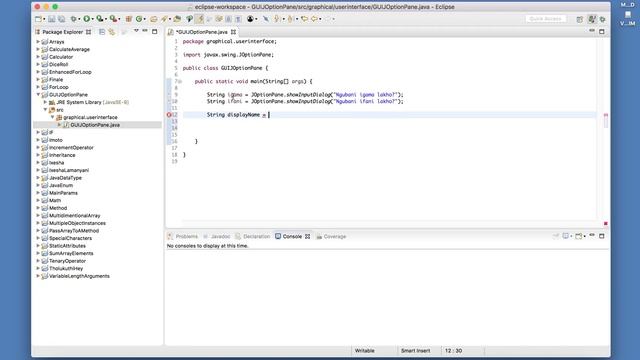Open the dropdown arrow beside Run button
The image size is (640, 360).
click(x=93, y=19)
